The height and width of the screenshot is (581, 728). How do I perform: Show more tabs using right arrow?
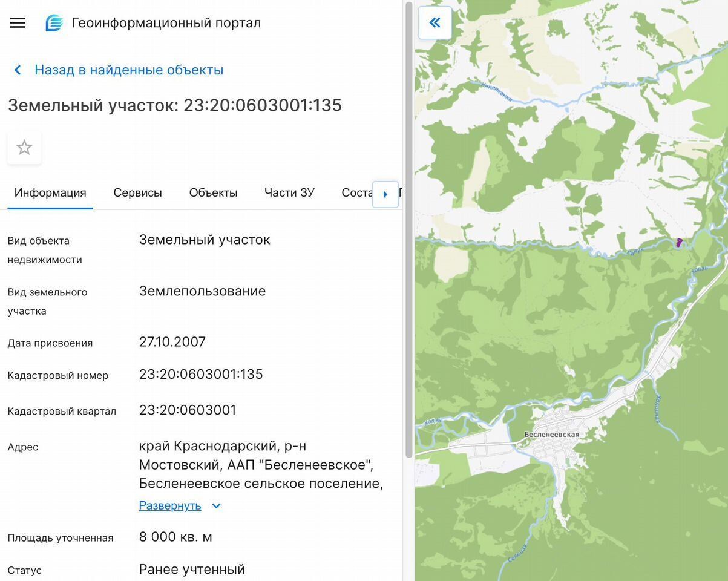pyautogui.click(x=385, y=194)
